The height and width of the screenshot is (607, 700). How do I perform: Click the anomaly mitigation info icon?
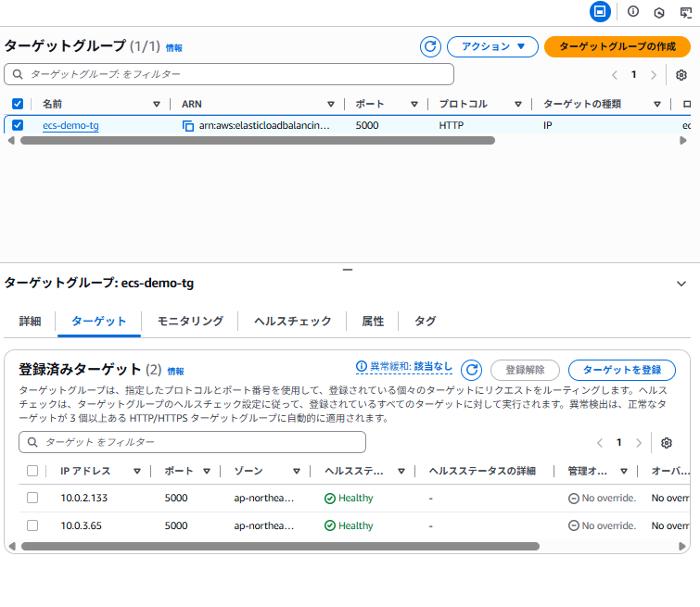coord(362,366)
